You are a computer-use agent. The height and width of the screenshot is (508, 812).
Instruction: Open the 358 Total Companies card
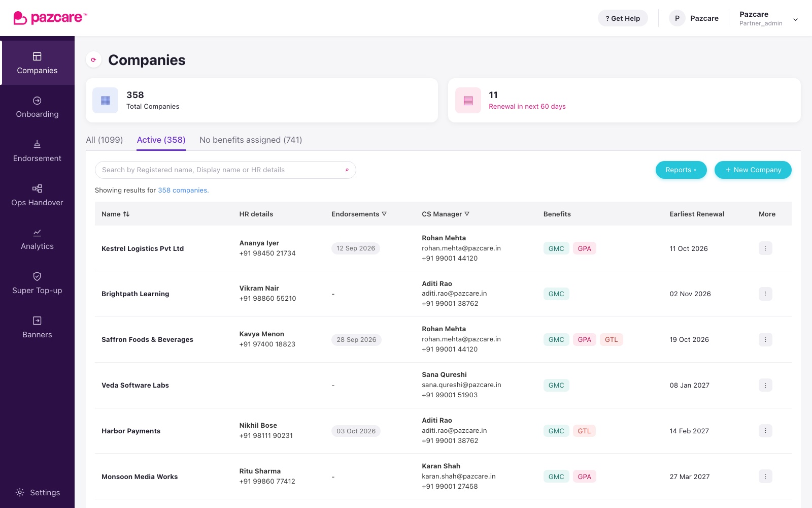262,101
